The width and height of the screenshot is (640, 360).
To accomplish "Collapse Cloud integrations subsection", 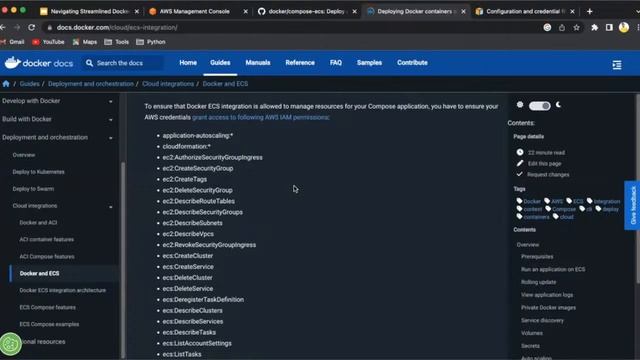I will point(111,207).
